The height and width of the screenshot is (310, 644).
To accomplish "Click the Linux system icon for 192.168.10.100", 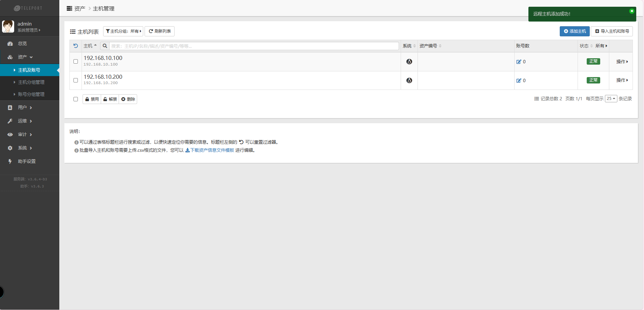I will (x=409, y=62).
